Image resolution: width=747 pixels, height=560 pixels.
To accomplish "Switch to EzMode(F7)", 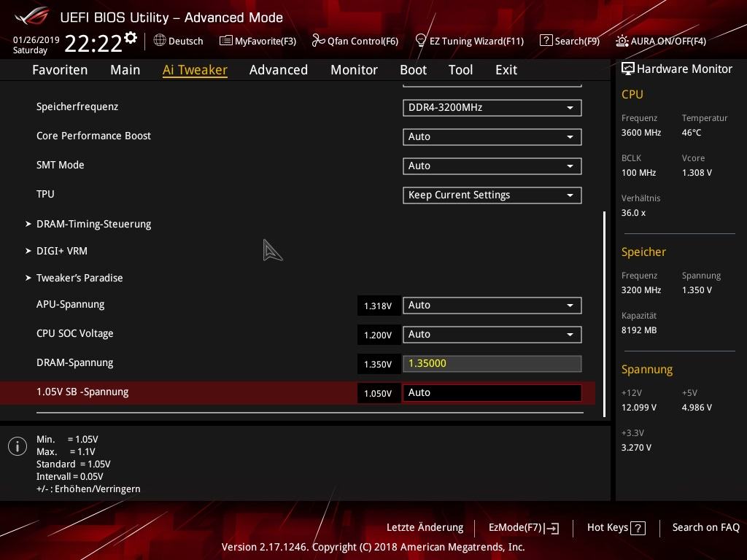I will point(524,528).
